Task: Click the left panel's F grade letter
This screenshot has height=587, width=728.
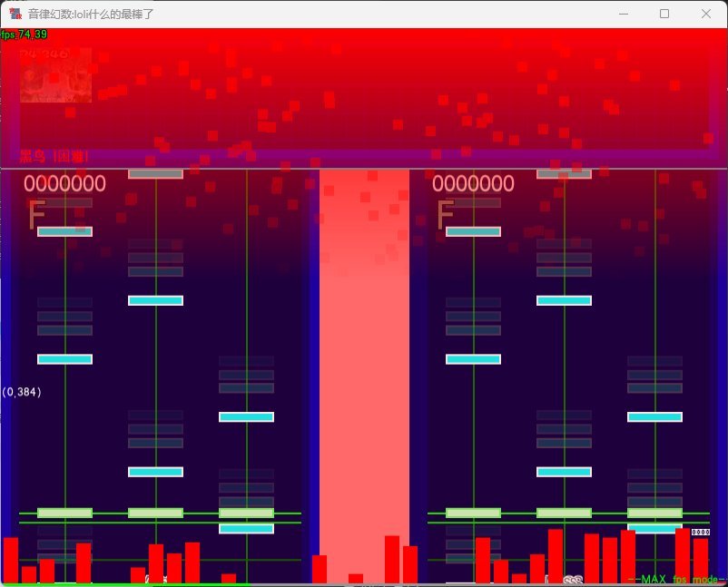Action: pos(36,216)
